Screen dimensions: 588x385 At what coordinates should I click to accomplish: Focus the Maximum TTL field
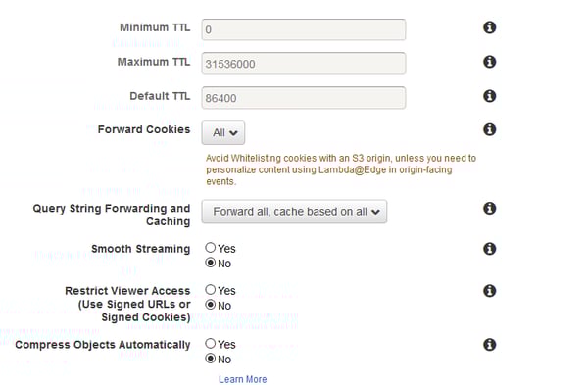[304, 64]
